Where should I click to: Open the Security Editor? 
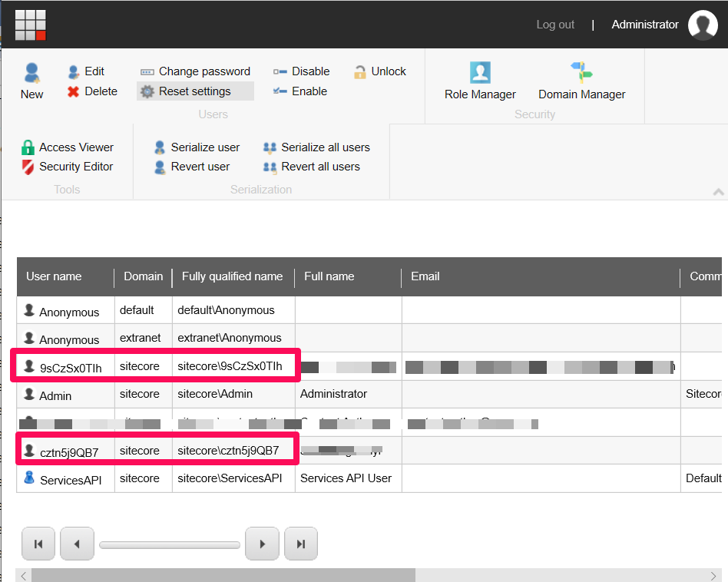[x=72, y=167]
